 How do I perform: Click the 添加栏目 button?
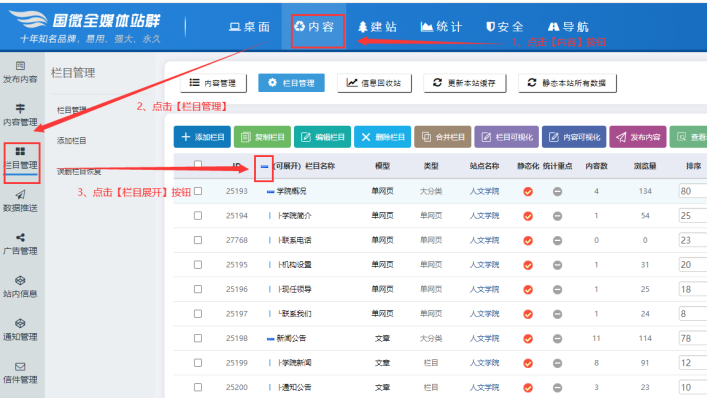tap(202, 137)
